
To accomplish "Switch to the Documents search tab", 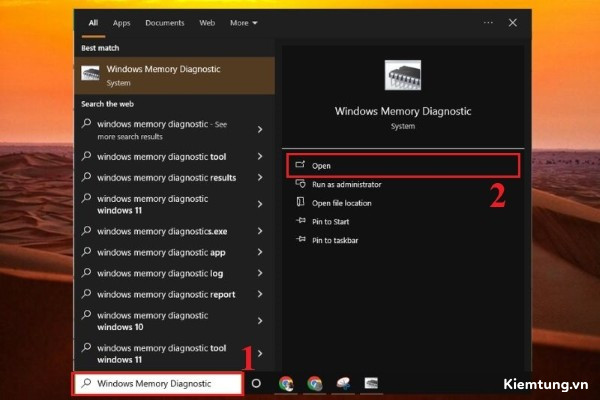I will [x=165, y=23].
